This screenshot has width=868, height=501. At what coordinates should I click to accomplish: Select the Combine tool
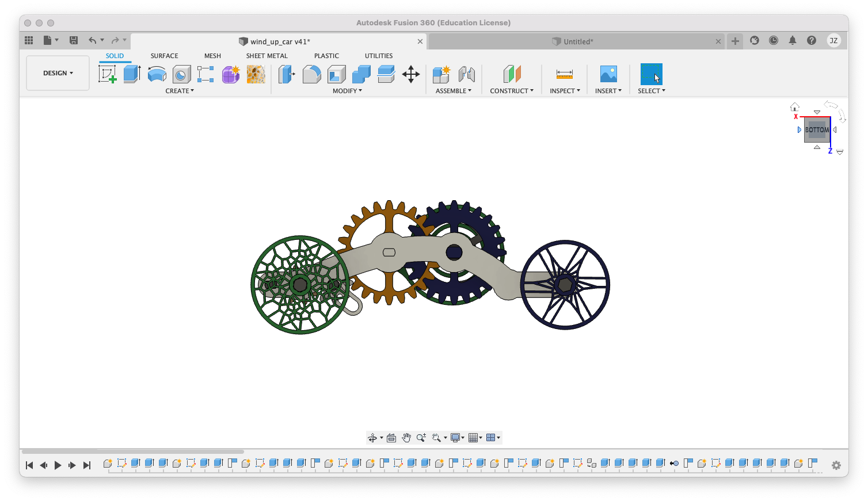pyautogui.click(x=361, y=74)
